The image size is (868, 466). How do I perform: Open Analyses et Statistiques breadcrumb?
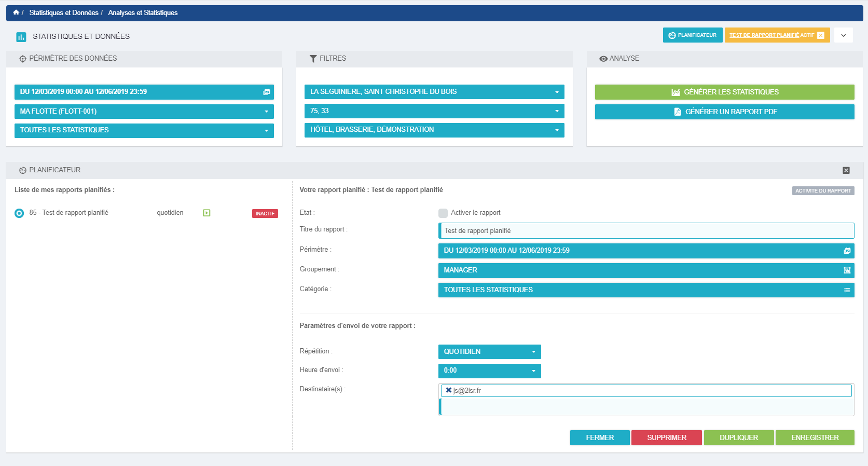(x=143, y=12)
